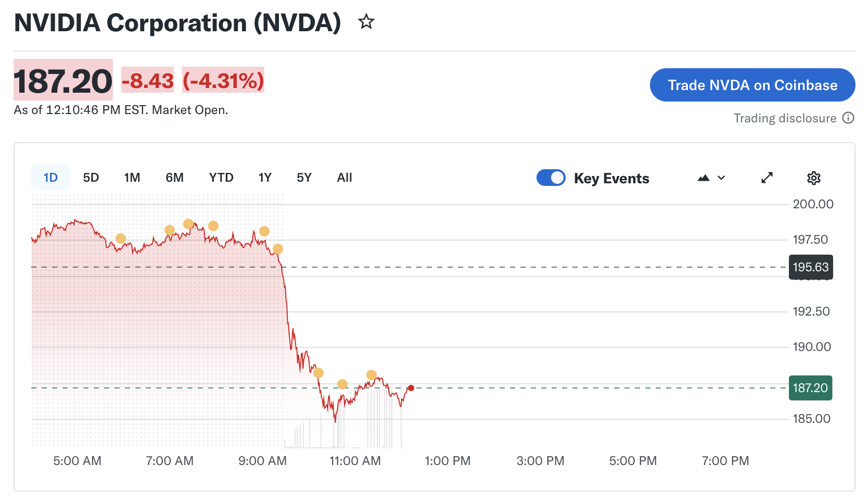This screenshot has width=868, height=502.
Task: Toggle the Key Events switch
Action: click(x=551, y=178)
